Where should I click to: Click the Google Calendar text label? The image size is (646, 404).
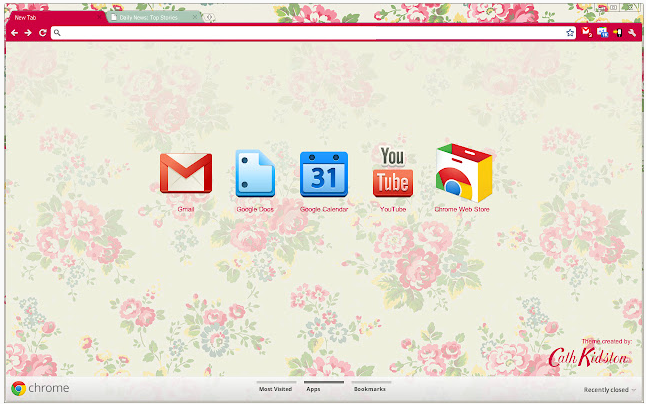click(324, 209)
